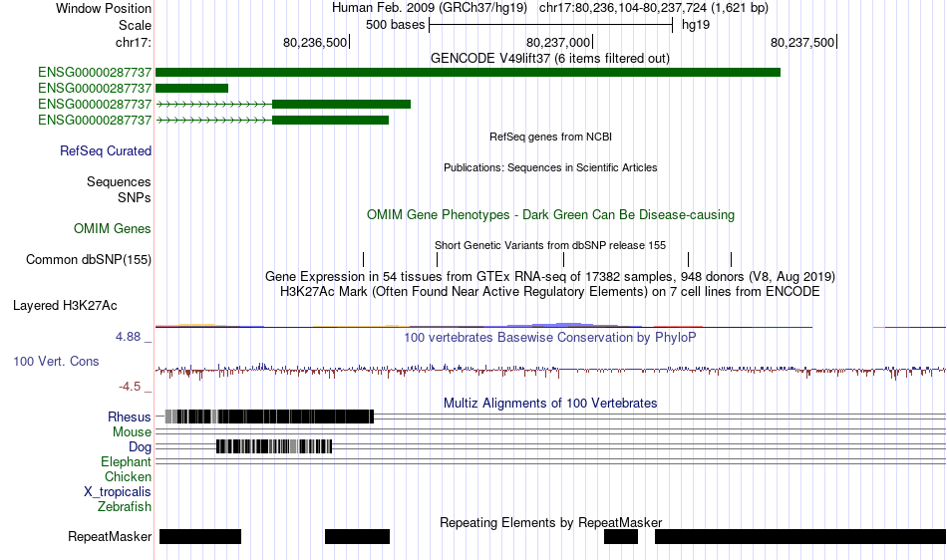
Task: Click the leftmost Common dbSNP variant tick
Action: (x=363, y=259)
